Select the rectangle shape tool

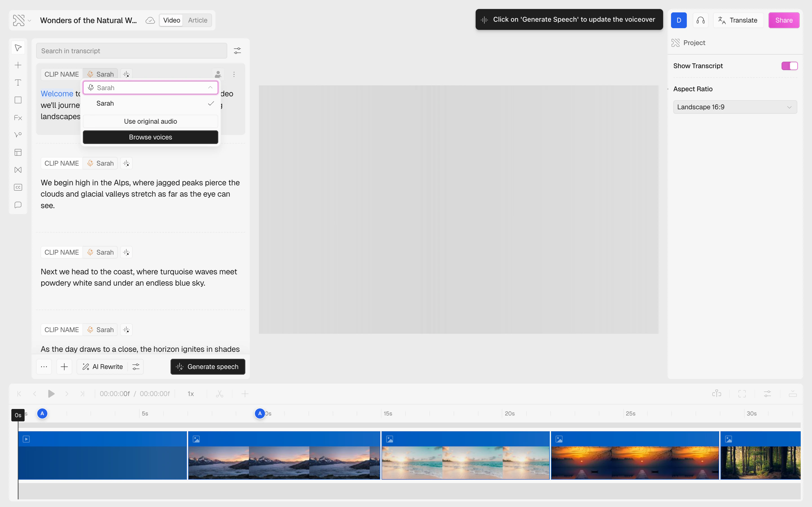pos(18,100)
